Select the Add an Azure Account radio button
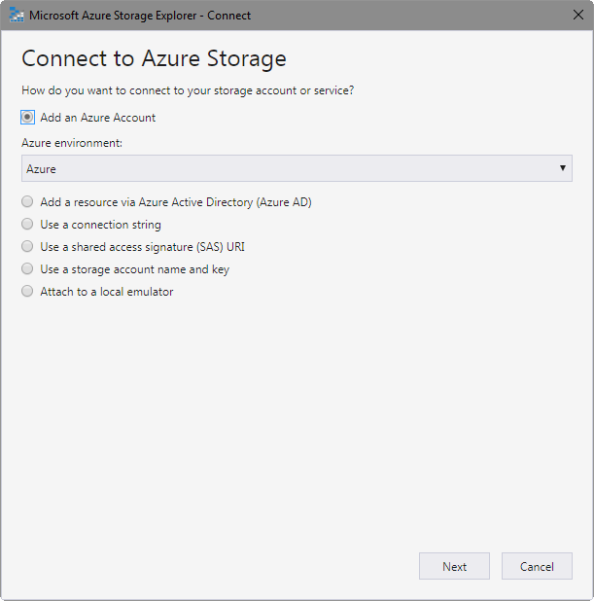This screenshot has height=601, width=594. coord(27,117)
